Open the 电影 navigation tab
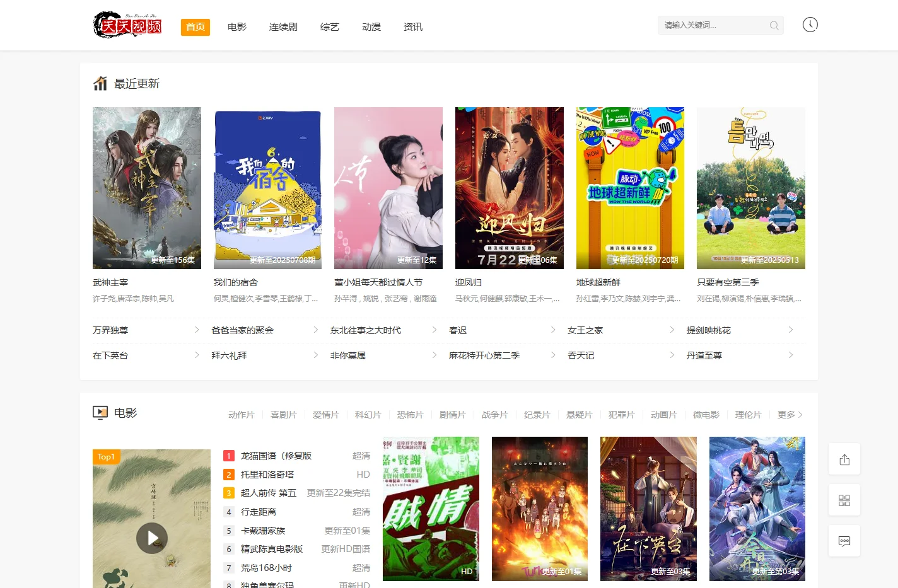The width and height of the screenshot is (898, 588). point(237,26)
